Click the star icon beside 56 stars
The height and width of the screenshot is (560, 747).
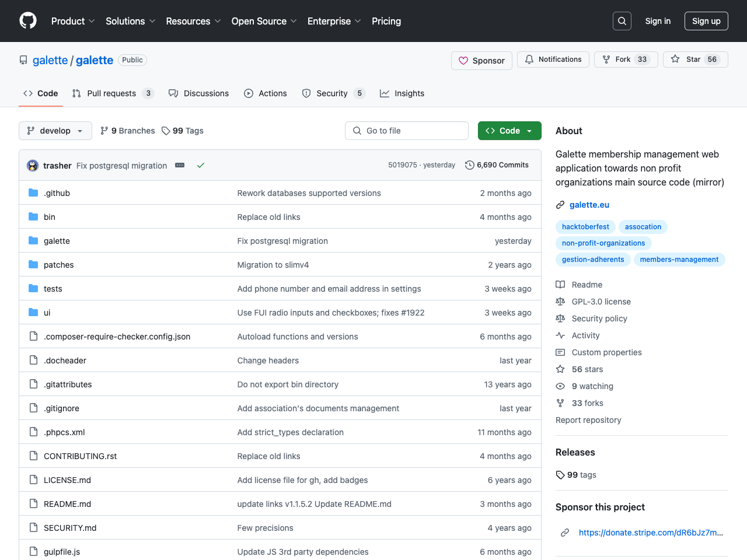pyautogui.click(x=560, y=369)
